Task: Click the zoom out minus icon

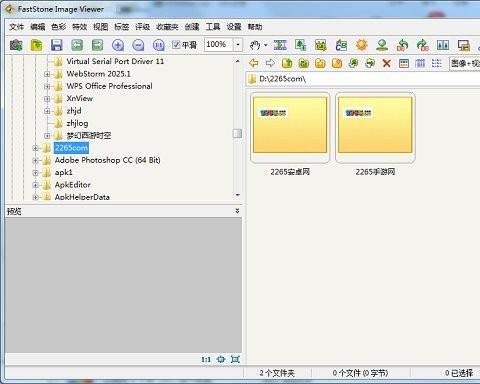Action: coord(138,45)
